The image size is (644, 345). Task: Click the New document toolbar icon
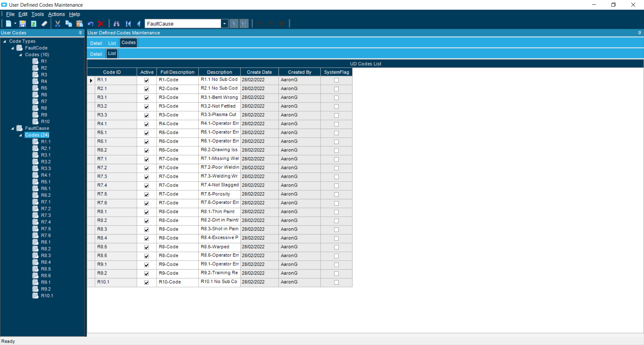(x=8, y=24)
